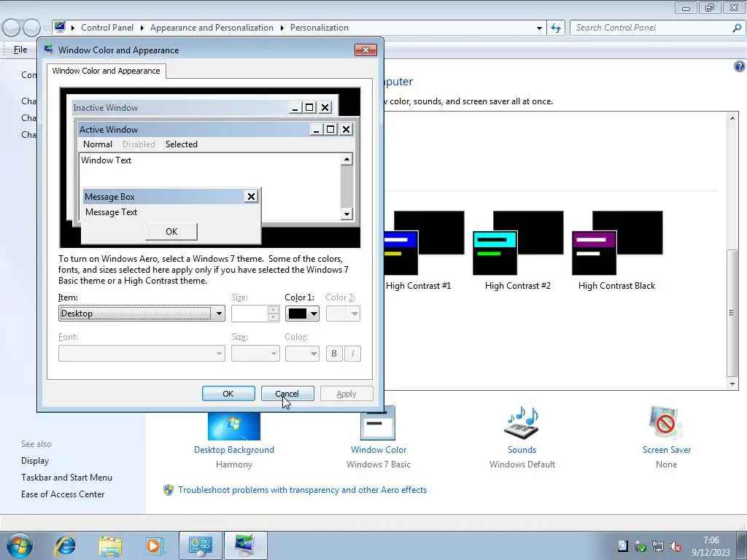Click the Control Panel address bar icon
The width and height of the screenshot is (747, 560).
60,27
